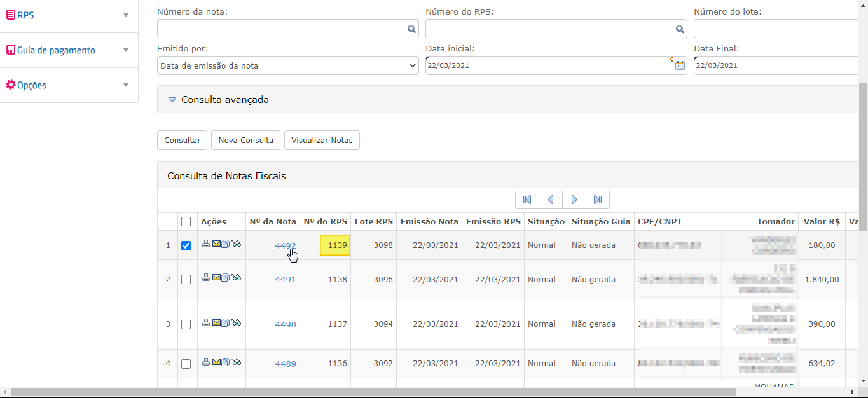Sort by Nº da Nota column

[273, 221]
